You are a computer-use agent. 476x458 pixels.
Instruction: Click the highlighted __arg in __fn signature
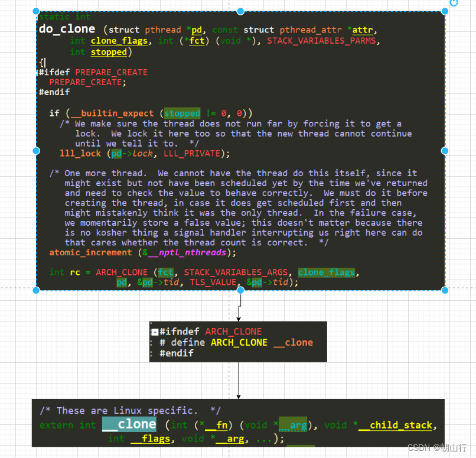coord(293,424)
